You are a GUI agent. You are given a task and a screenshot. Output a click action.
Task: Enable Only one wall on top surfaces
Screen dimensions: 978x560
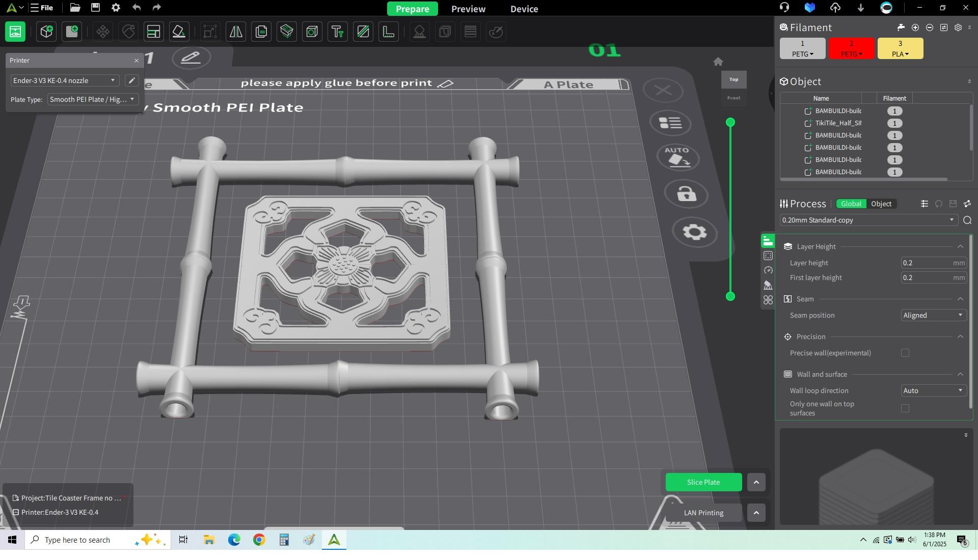pos(905,408)
